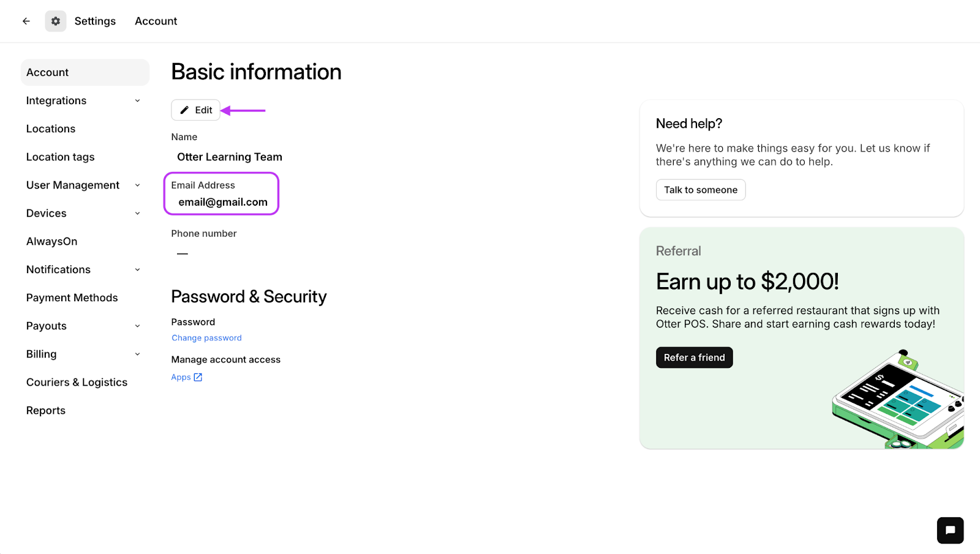Click the Email Address field
The image size is (980, 554).
click(222, 202)
